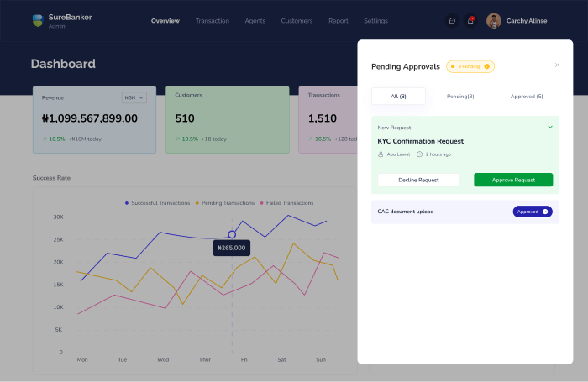588x382 pixels.
Task: Click the user icon beside Abu Lawal
Action: (x=381, y=154)
